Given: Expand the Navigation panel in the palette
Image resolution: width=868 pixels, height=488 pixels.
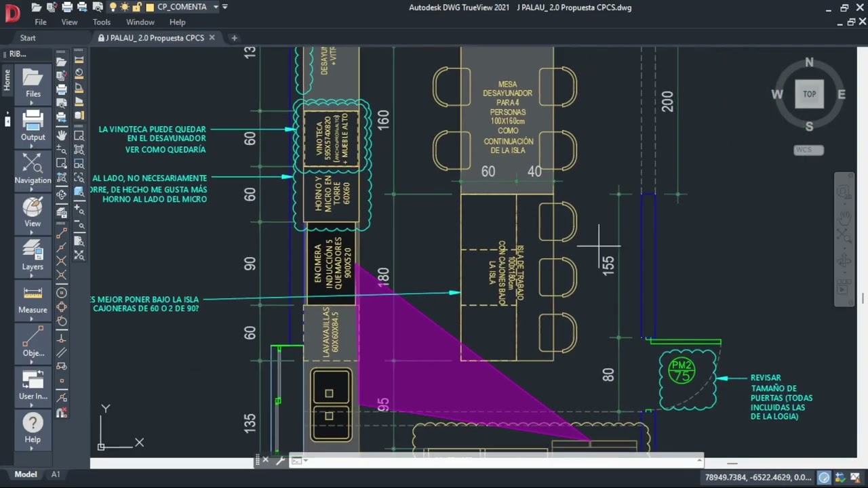Looking at the screenshot, I should point(33,169).
